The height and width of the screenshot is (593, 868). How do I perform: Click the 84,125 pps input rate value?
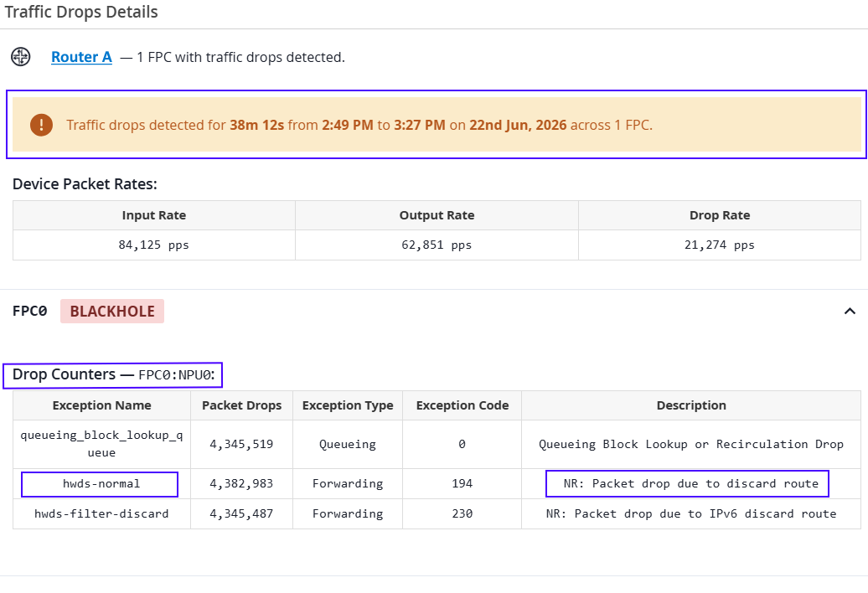154,245
